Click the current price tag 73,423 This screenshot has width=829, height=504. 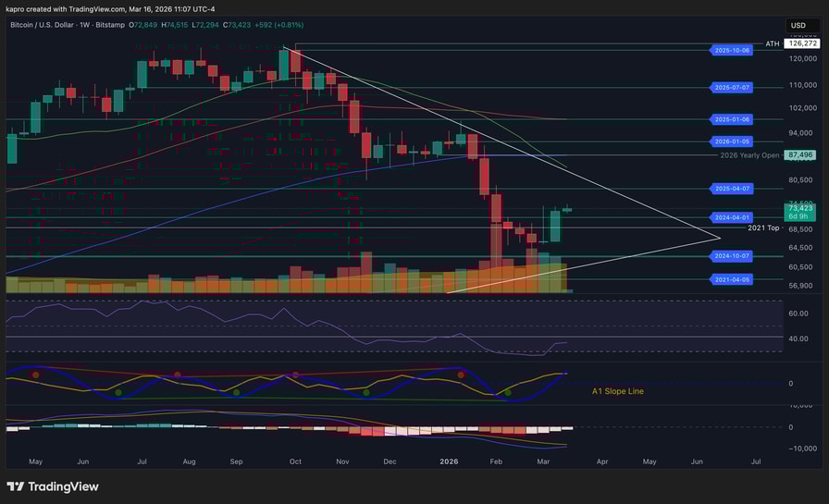(800, 210)
